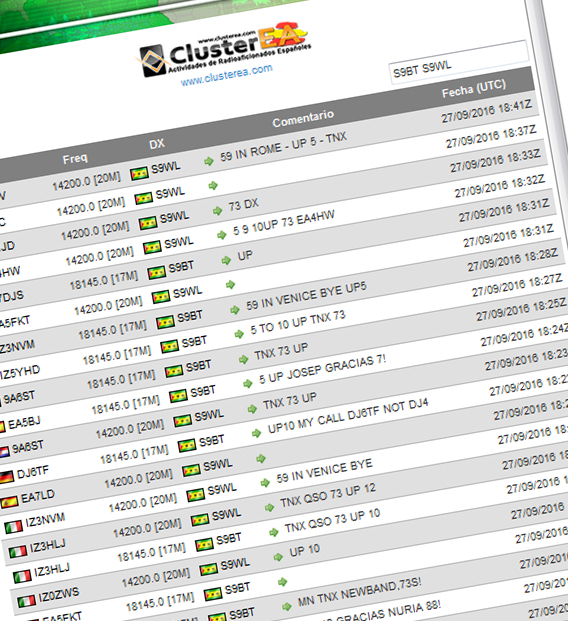
Task: Click the frequency 18145.0 [17M] in the 18:31Z UP row
Action: (x=104, y=280)
